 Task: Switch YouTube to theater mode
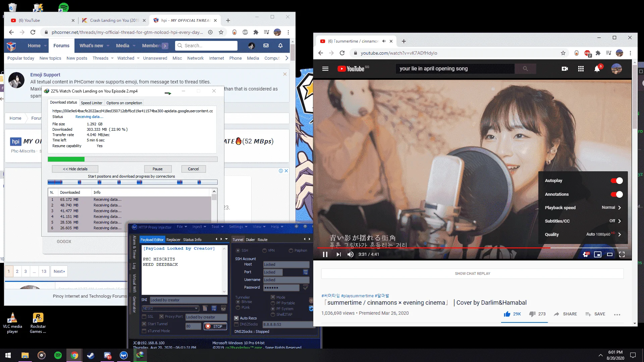[x=610, y=254]
